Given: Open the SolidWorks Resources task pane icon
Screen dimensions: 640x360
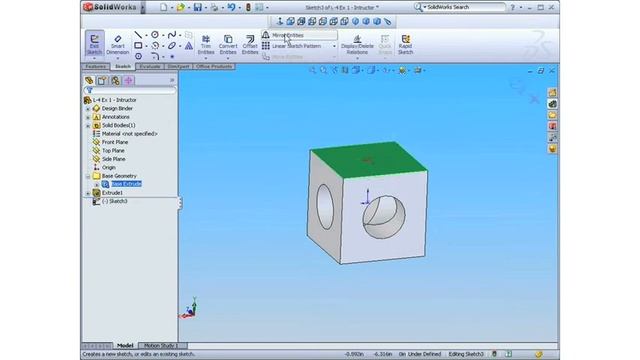Looking at the screenshot, I should (x=552, y=93).
